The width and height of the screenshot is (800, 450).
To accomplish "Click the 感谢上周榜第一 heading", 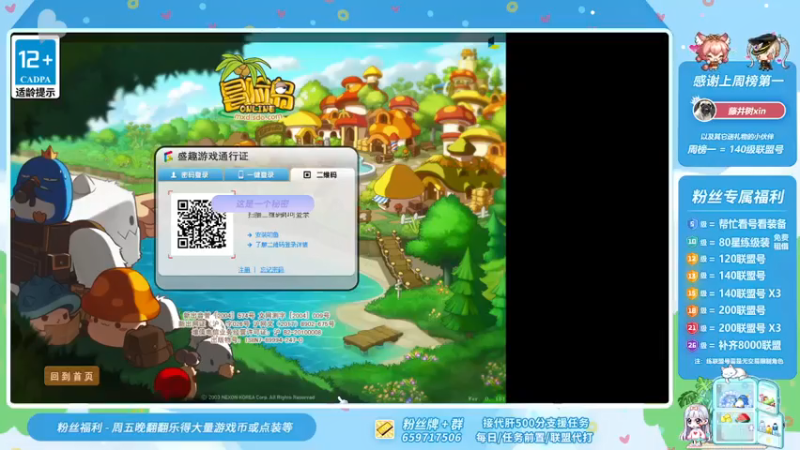I will 738,81.
